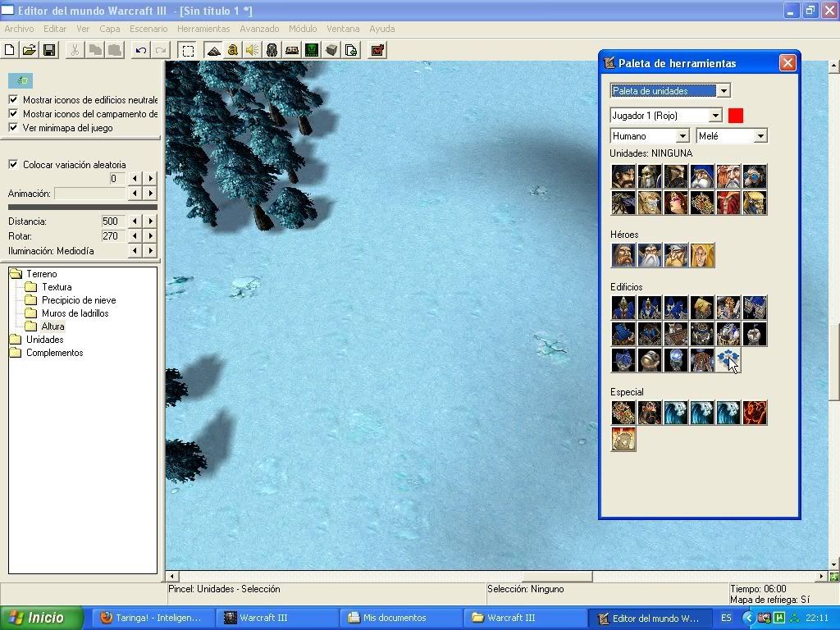Select the Archmage hero portrait
Image resolution: width=840 pixels, height=630 pixels.
click(650, 255)
